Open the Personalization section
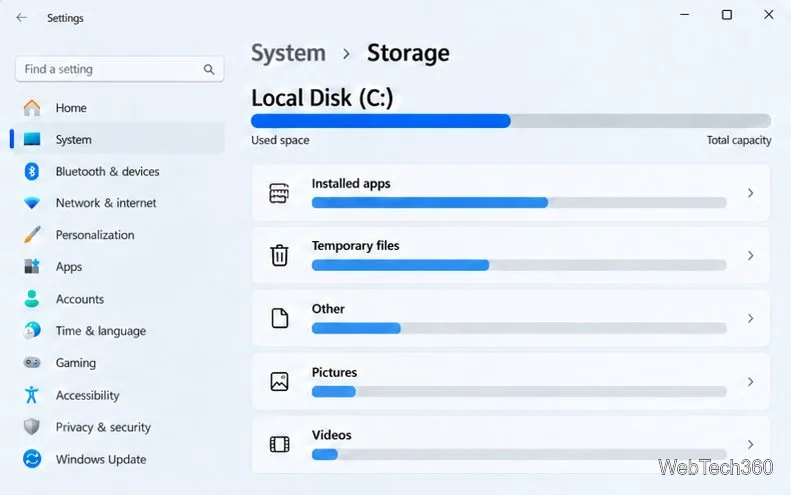 click(118, 235)
